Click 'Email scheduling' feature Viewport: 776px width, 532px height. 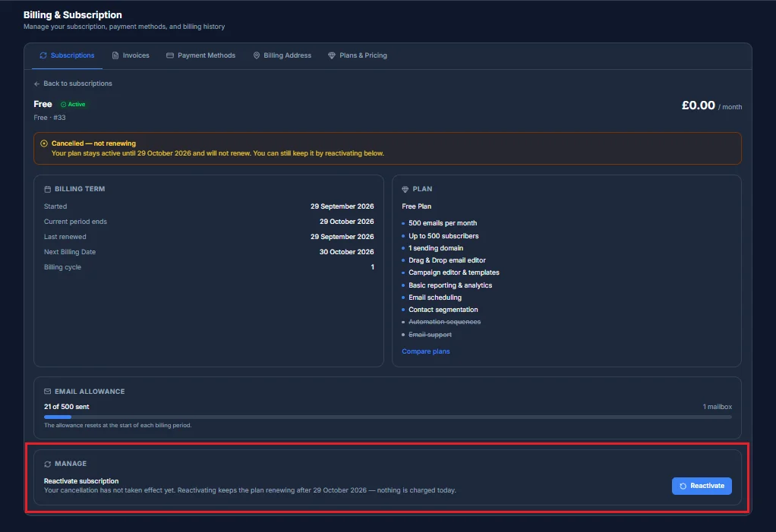tap(435, 297)
